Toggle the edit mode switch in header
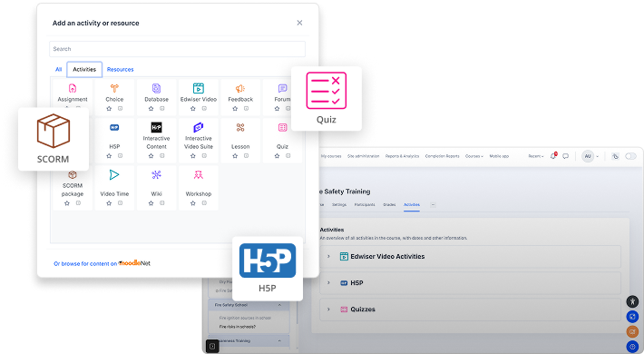The width and height of the screenshot is (644, 354). [x=630, y=156]
